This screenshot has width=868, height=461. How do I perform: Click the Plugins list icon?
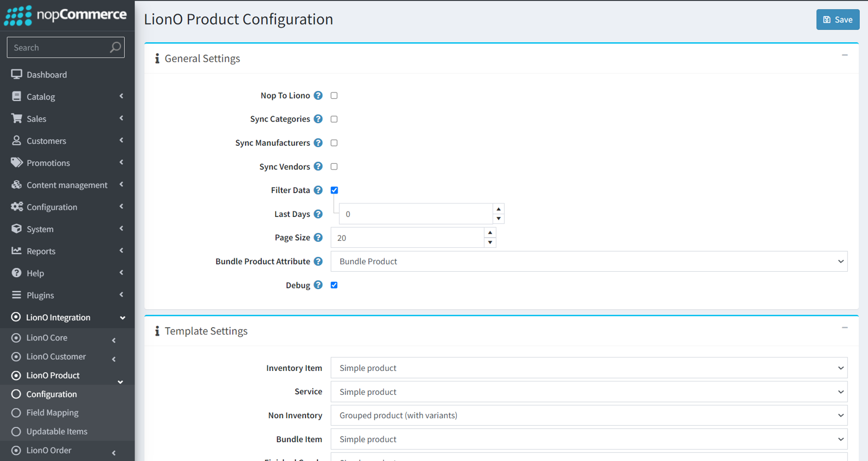coord(17,295)
